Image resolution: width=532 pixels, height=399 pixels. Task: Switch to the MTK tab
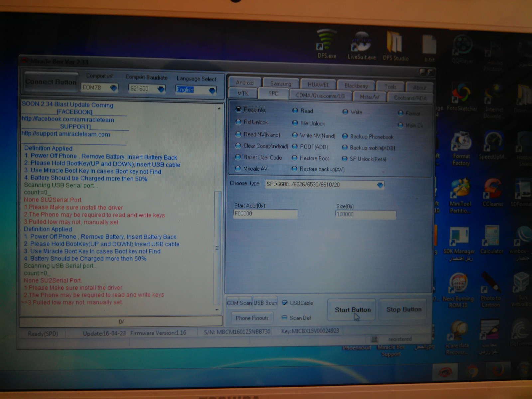point(243,93)
